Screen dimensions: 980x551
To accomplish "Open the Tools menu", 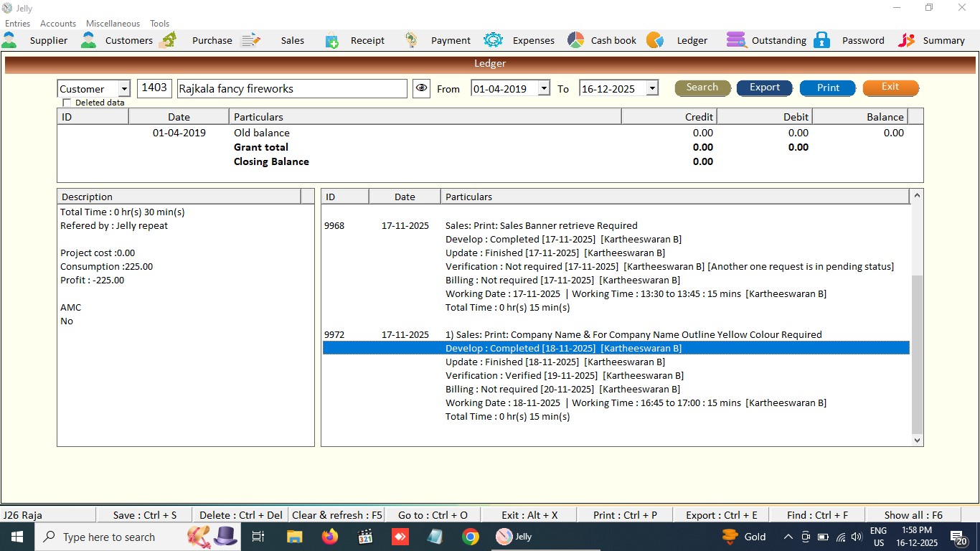I will pyautogui.click(x=160, y=24).
